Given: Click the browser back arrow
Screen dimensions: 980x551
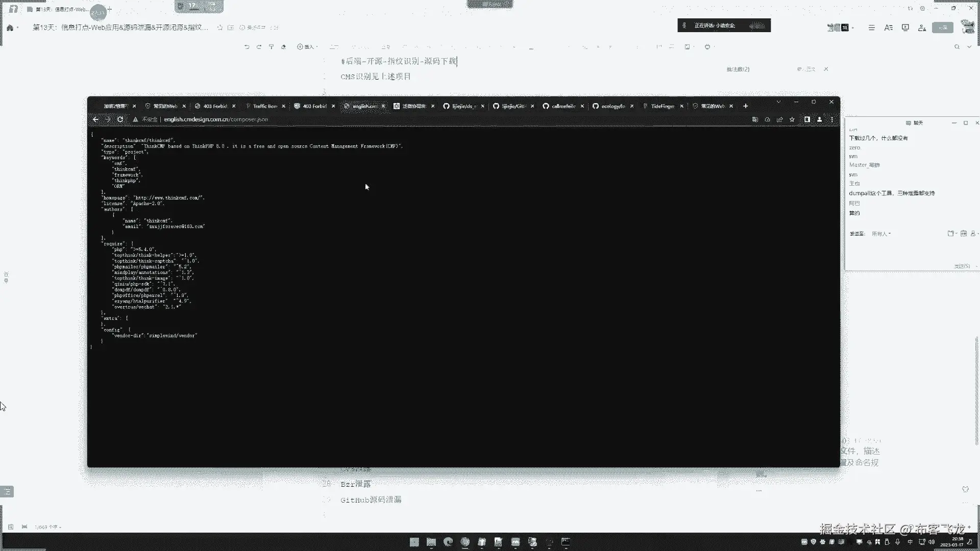Looking at the screenshot, I should click(x=95, y=119).
